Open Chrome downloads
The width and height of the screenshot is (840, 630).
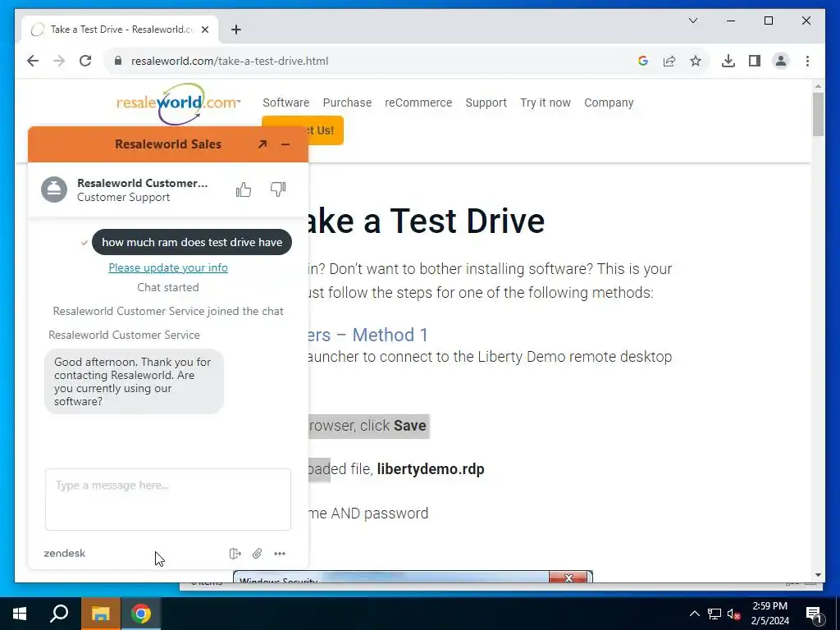(728, 61)
